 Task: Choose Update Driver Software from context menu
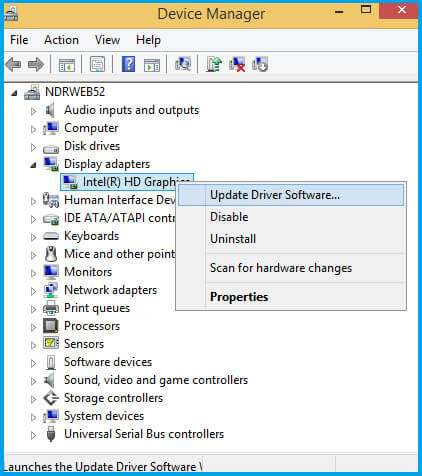point(291,195)
